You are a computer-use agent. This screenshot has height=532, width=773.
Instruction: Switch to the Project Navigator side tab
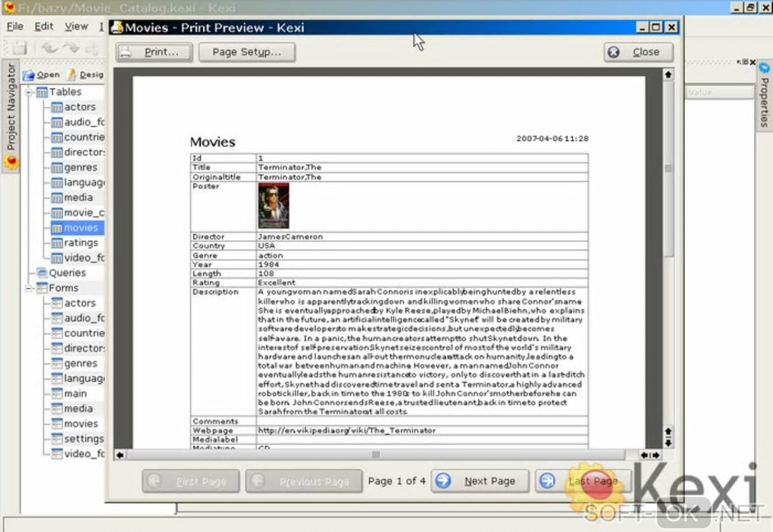[11, 115]
